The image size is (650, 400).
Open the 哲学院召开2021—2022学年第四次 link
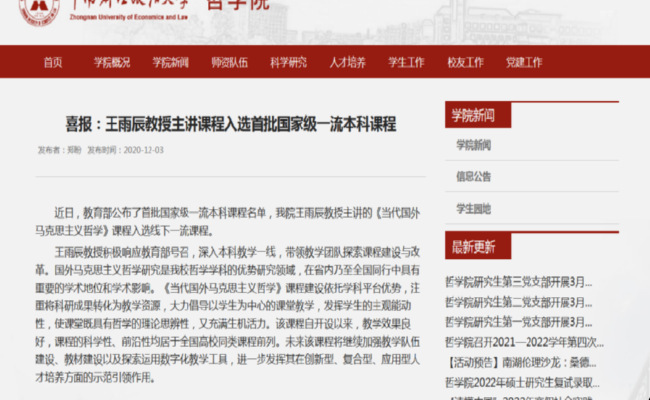(x=524, y=342)
